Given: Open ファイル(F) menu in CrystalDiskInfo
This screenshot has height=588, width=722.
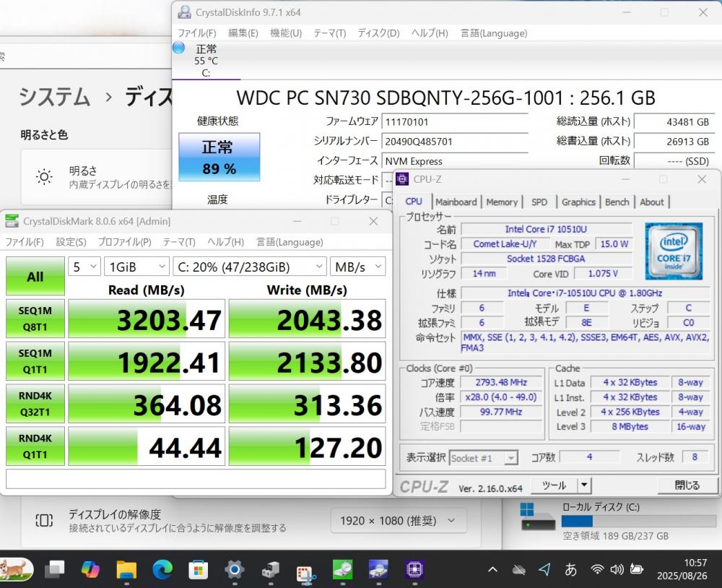Looking at the screenshot, I should point(197,33).
